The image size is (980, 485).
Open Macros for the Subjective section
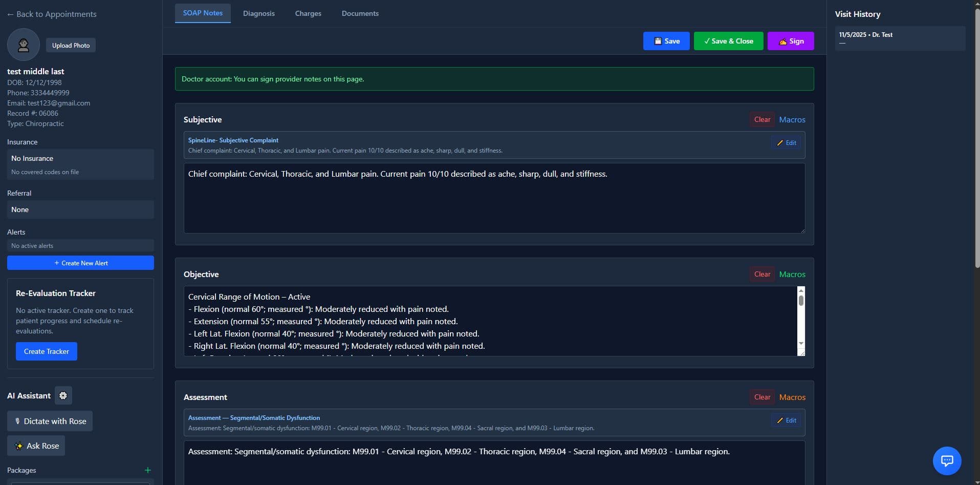tap(792, 119)
